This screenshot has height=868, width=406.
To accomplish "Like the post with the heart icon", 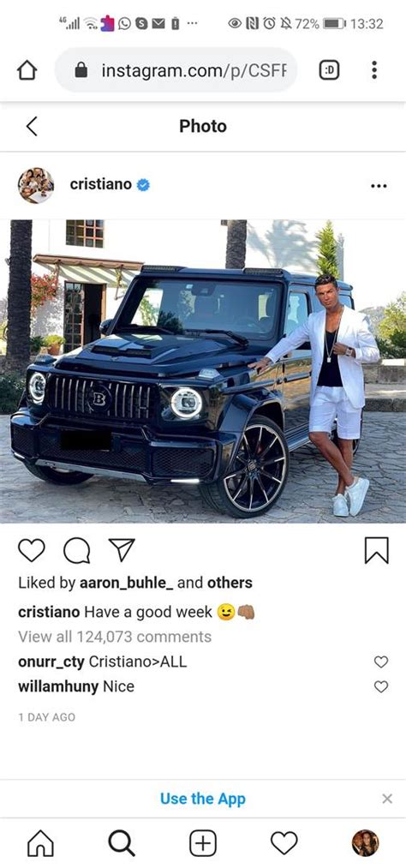I will click(x=32, y=550).
